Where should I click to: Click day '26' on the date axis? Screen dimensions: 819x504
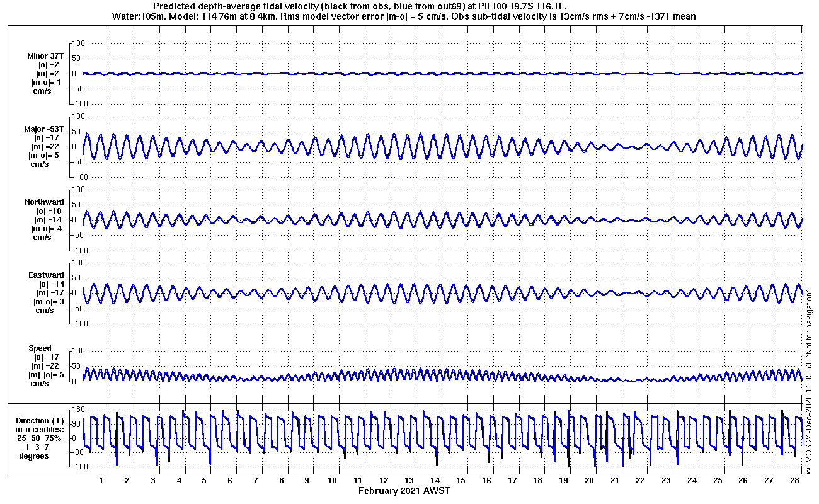[743, 481]
